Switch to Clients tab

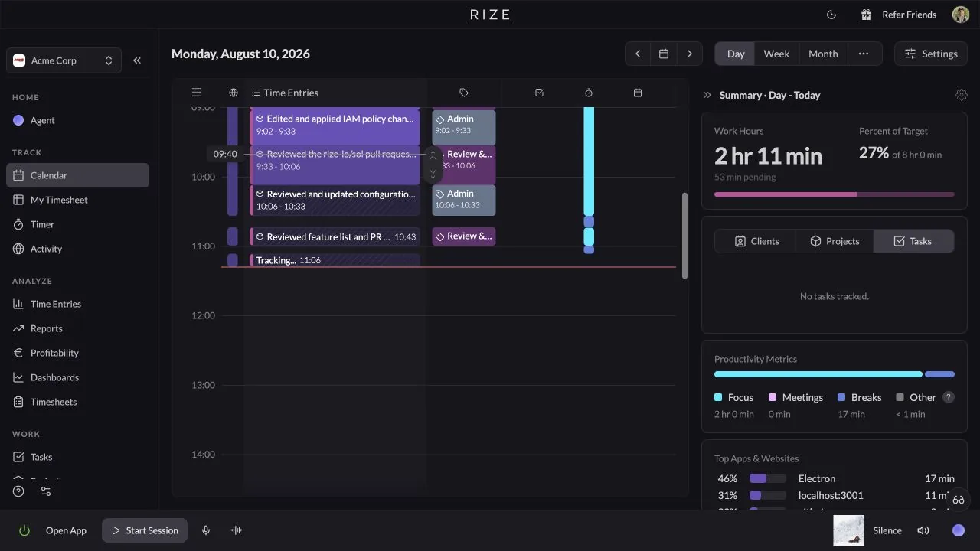pos(756,241)
